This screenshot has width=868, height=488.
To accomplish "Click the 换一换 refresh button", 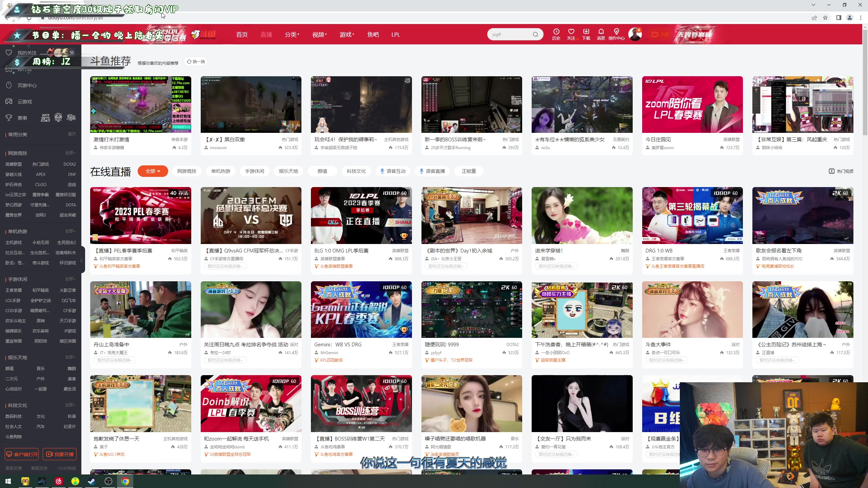I will pyautogui.click(x=196, y=62).
